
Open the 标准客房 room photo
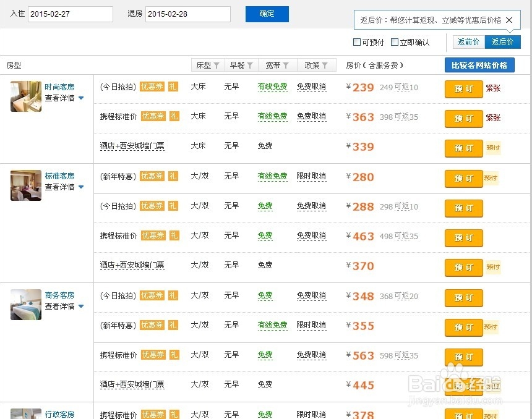pos(26,185)
